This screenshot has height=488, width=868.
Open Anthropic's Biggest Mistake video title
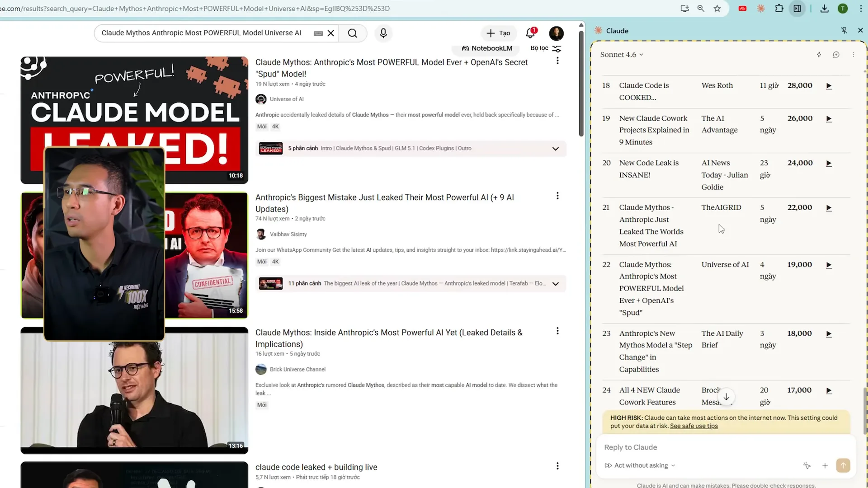pyautogui.click(x=385, y=203)
